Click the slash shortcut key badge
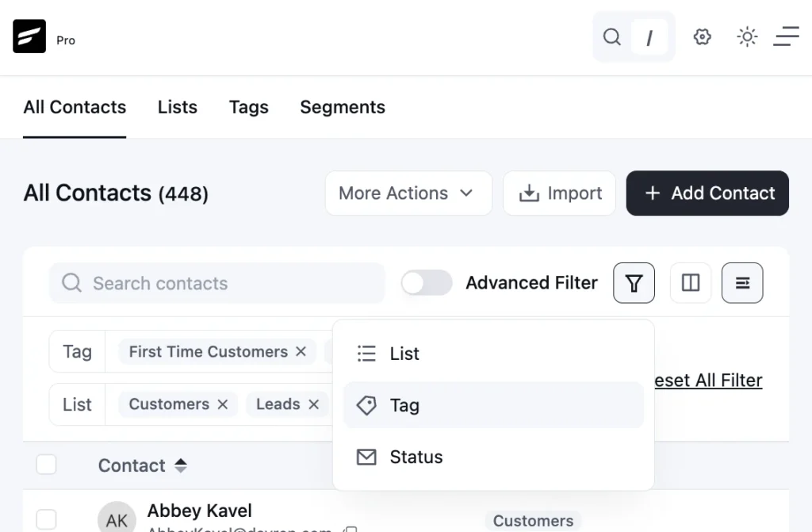The image size is (812, 532). click(649, 37)
